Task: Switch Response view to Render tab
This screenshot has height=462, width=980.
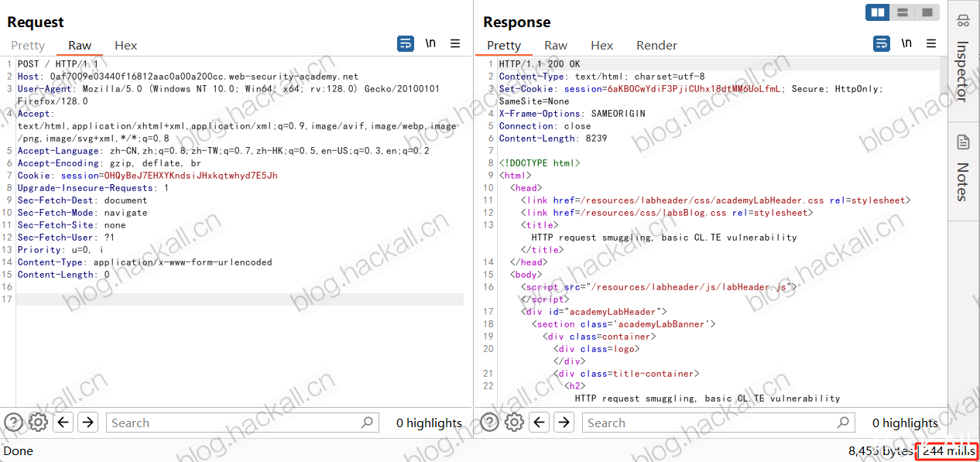Action: (656, 46)
